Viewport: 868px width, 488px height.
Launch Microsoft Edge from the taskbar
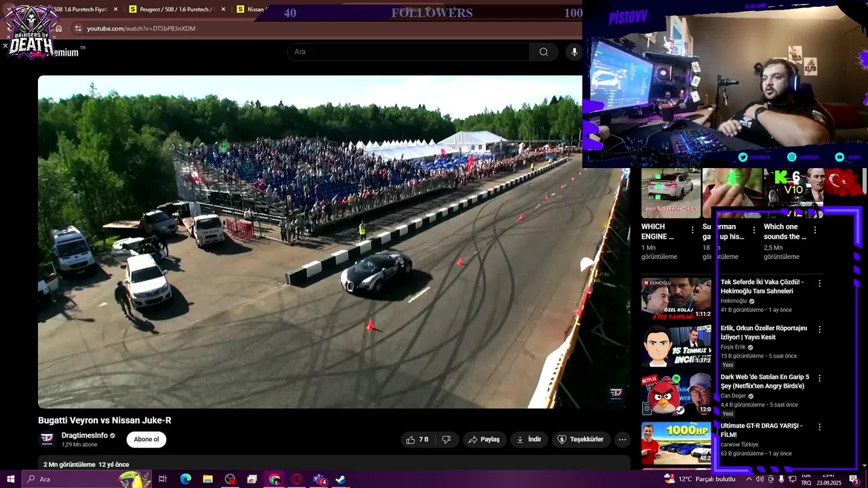pos(186,479)
